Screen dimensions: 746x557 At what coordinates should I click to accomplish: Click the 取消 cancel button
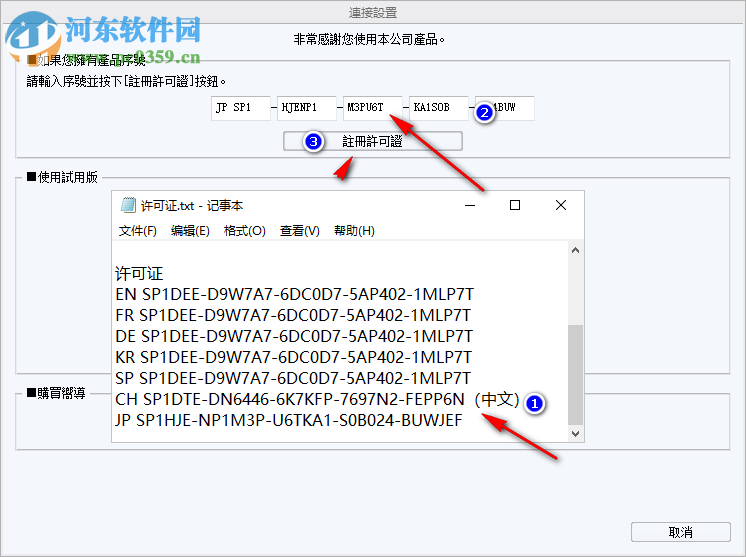[x=680, y=532]
